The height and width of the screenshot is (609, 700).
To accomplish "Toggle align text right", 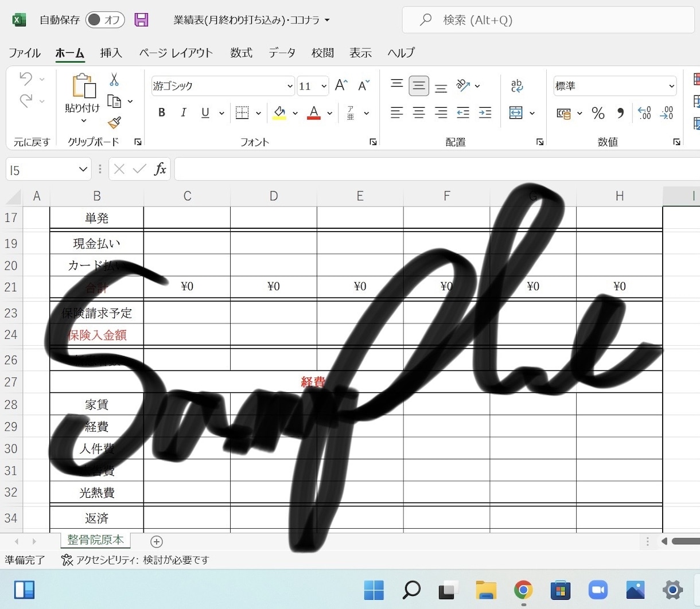I will (x=441, y=113).
